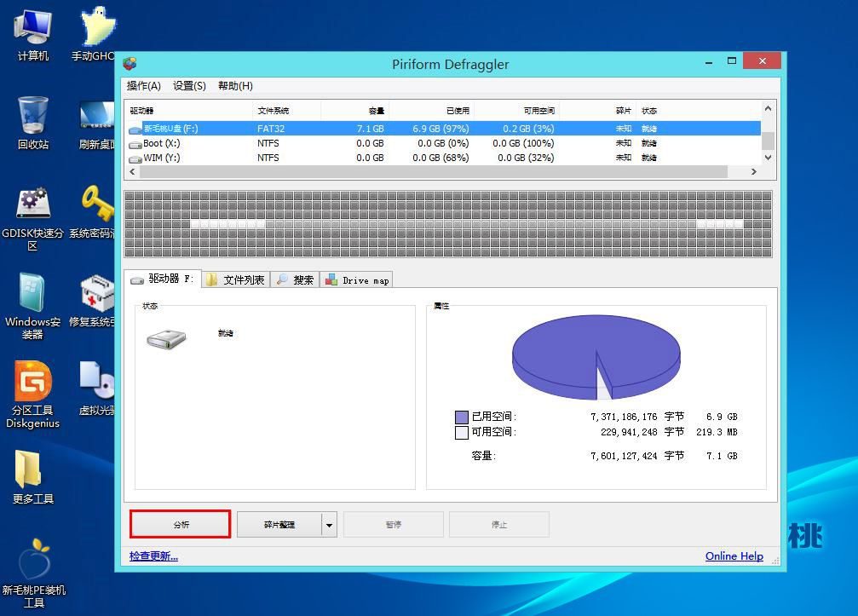This screenshot has height=616, width=858.
Task: Select the 虚拟光驱 disc desktop icon
Action: tap(96, 389)
